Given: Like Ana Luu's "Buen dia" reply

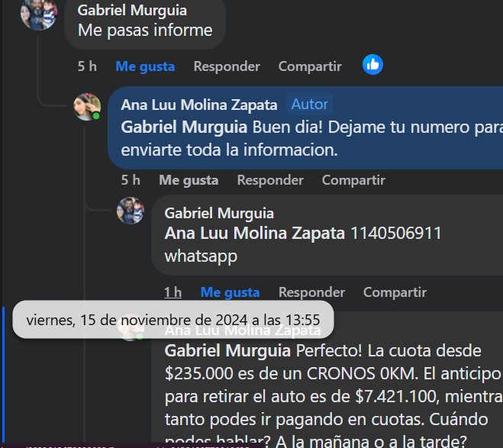Looking at the screenshot, I should click(189, 180).
